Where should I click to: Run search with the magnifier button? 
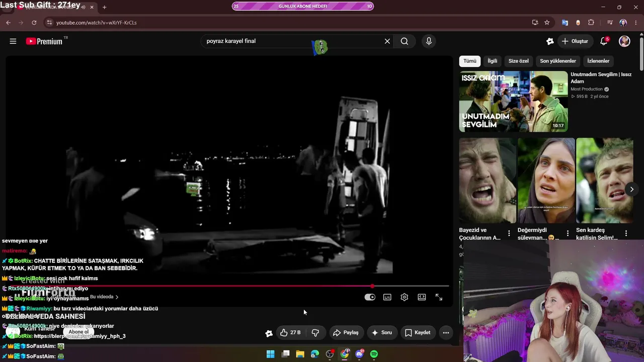[x=405, y=41]
